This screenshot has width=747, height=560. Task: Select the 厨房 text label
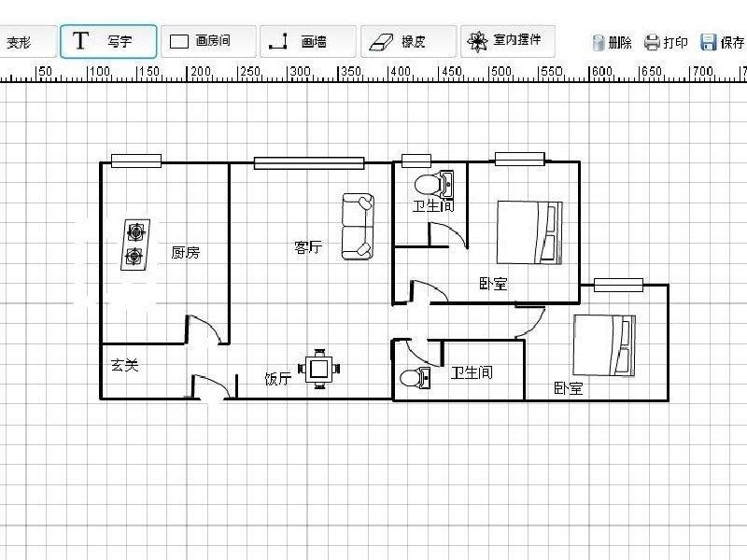[185, 252]
